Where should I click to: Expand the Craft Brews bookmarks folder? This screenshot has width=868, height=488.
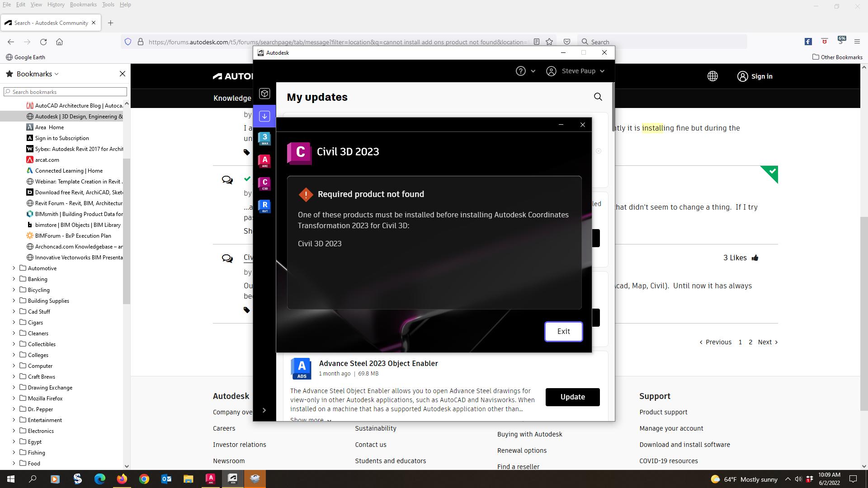click(x=14, y=376)
